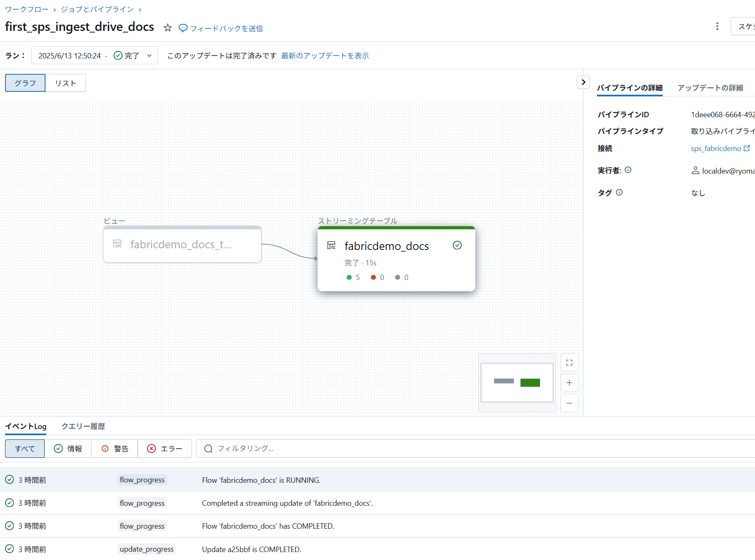
Task: Click フィードバックを送信 link
Action: [227, 28]
